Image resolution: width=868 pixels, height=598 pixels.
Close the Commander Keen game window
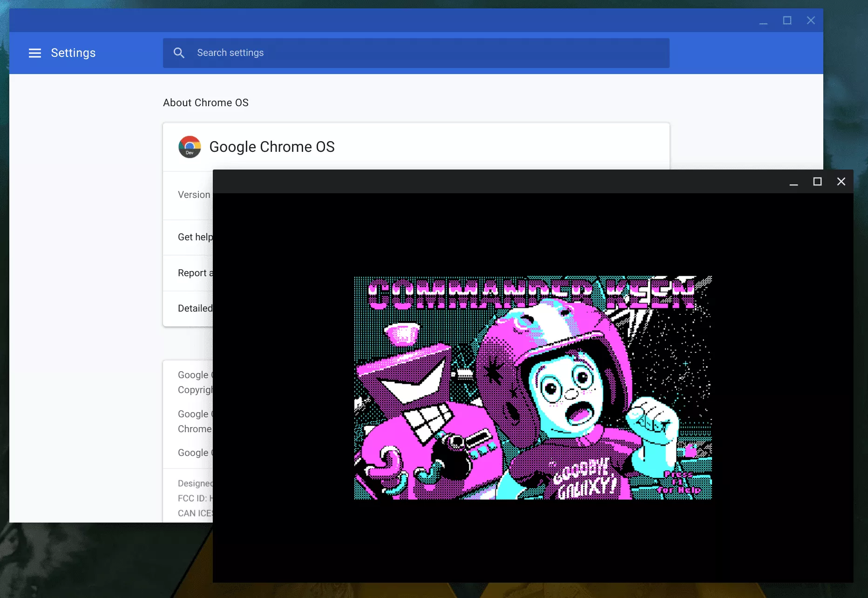coord(841,182)
